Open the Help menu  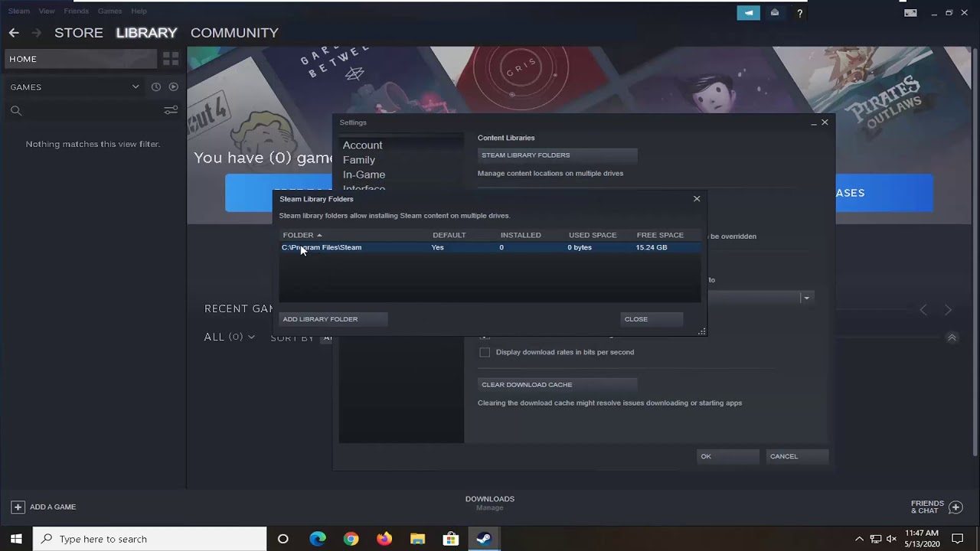[139, 11]
